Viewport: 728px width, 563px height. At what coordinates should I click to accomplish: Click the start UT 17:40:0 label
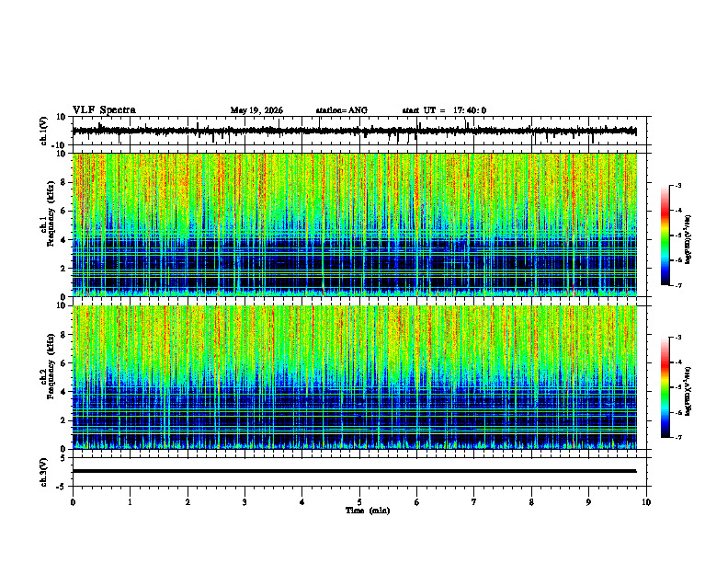click(x=444, y=110)
